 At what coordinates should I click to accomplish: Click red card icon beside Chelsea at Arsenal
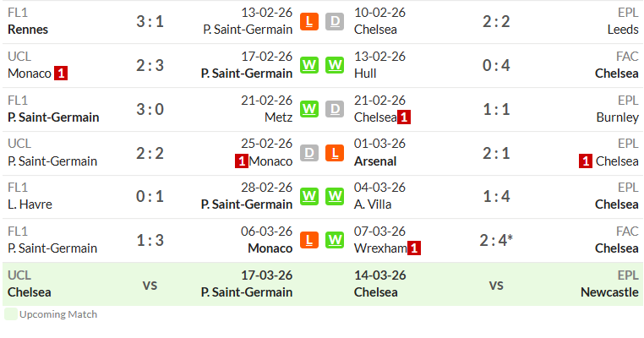coord(586,161)
